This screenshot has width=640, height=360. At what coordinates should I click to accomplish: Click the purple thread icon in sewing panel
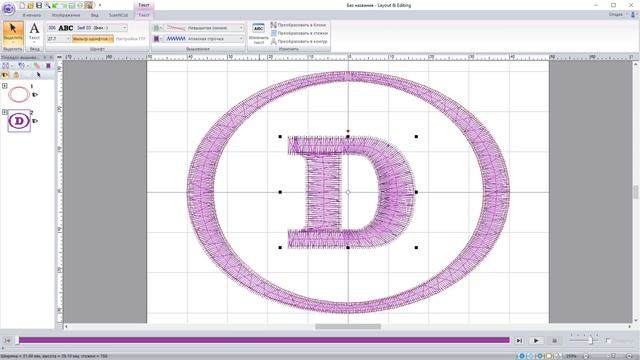(x=48, y=66)
